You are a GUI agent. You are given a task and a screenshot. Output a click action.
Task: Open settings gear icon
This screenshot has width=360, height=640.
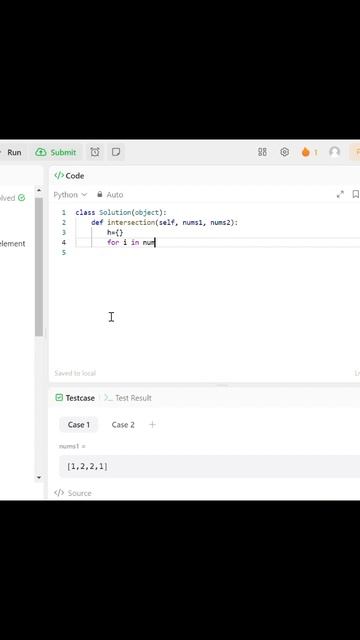284,152
